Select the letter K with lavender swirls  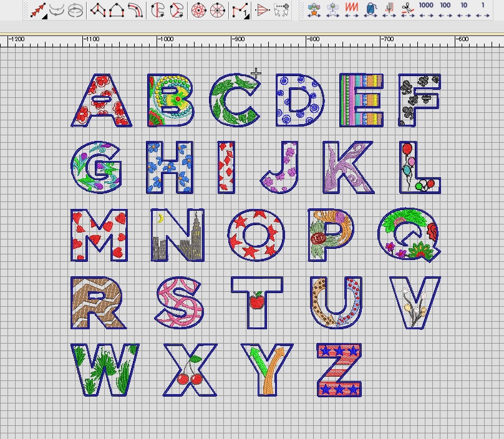(349, 168)
